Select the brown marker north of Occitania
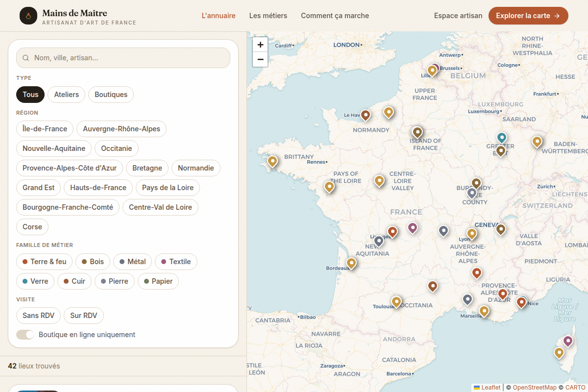588x392 pixels. click(x=433, y=286)
